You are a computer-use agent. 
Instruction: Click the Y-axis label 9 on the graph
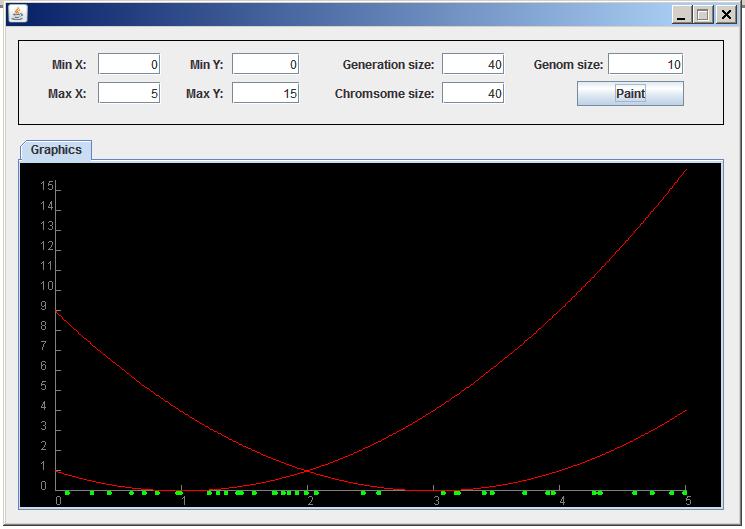tap(44, 307)
